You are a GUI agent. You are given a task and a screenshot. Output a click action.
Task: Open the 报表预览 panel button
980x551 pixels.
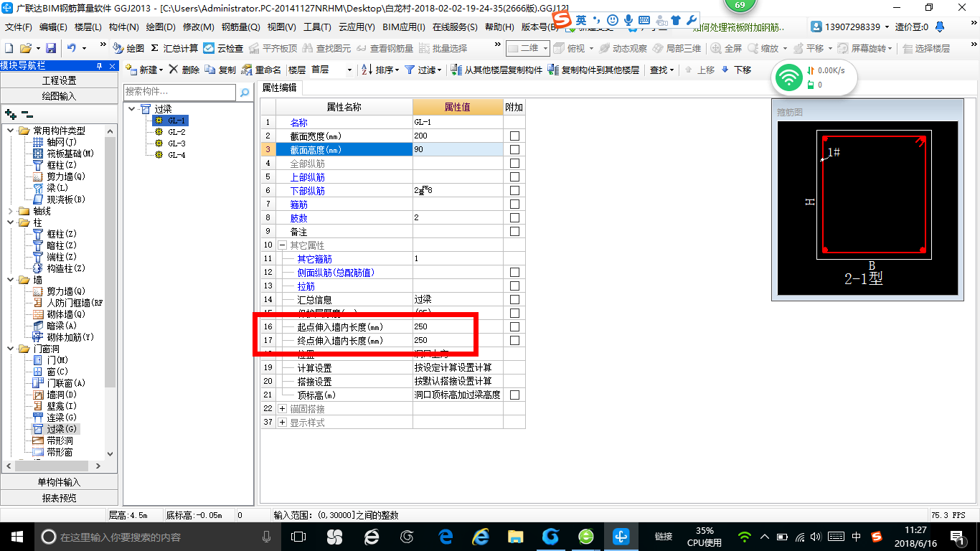(59, 497)
